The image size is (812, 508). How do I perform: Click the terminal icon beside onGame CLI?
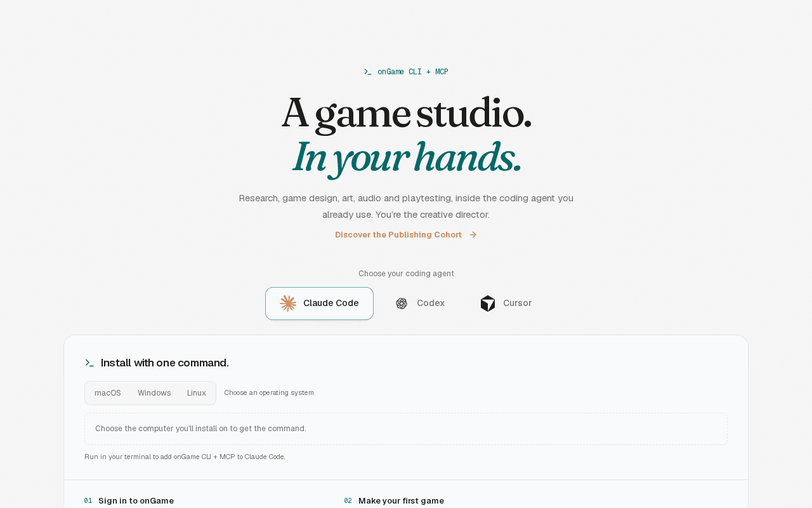[368, 72]
